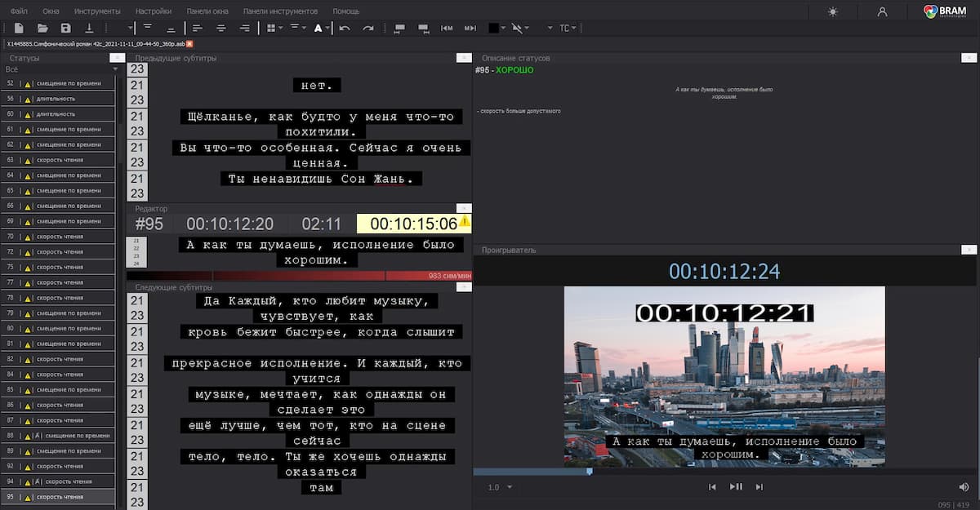Image resolution: width=980 pixels, height=510 pixels.
Task: Click the out-time field 00:10:15:06
Action: tap(414, 224)
